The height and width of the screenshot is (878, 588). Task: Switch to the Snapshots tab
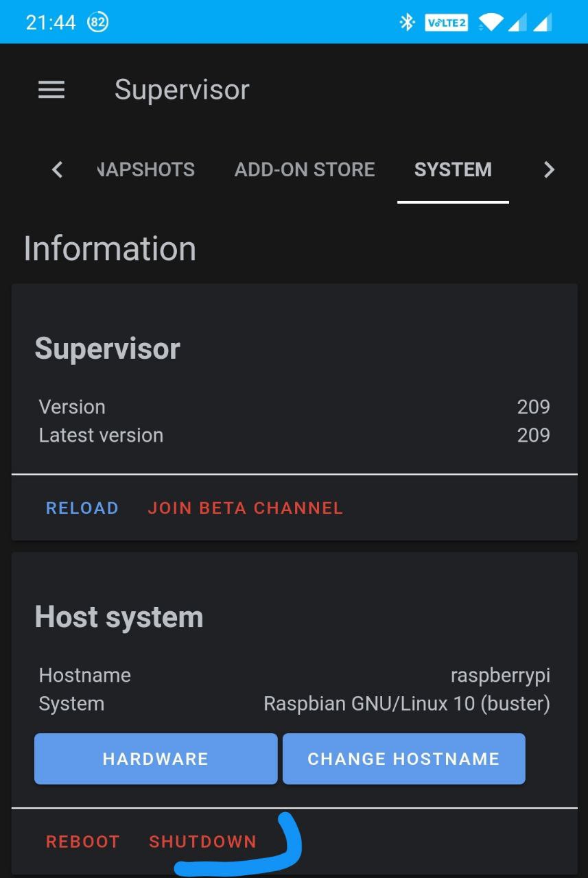(x=146, y=169)
